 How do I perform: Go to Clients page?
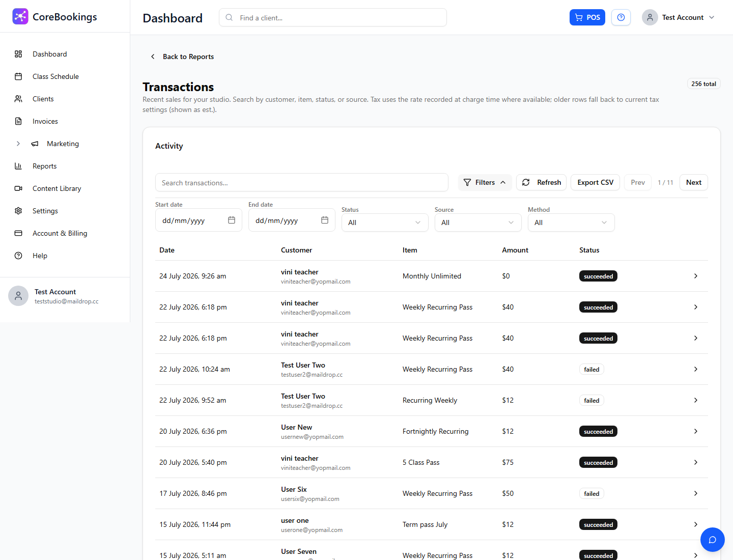43,99
